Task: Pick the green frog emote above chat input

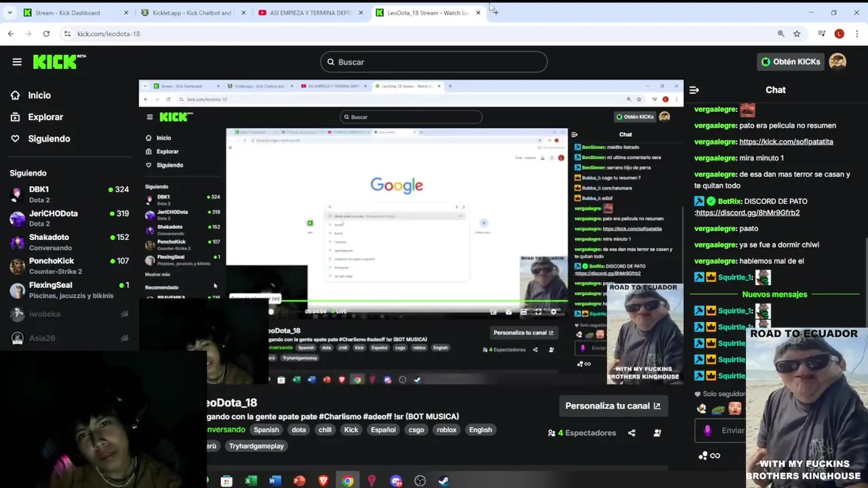Action: pyautogui.click(x=718, y=409)
